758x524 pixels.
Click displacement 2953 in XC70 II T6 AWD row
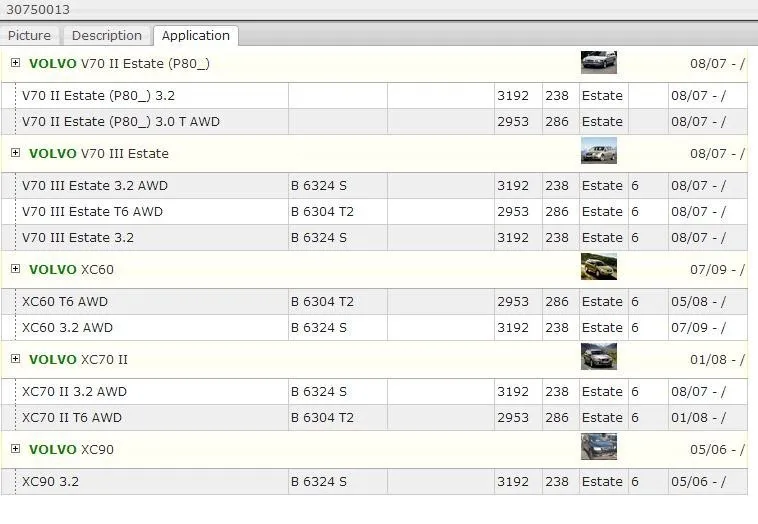tap(513, 418)
